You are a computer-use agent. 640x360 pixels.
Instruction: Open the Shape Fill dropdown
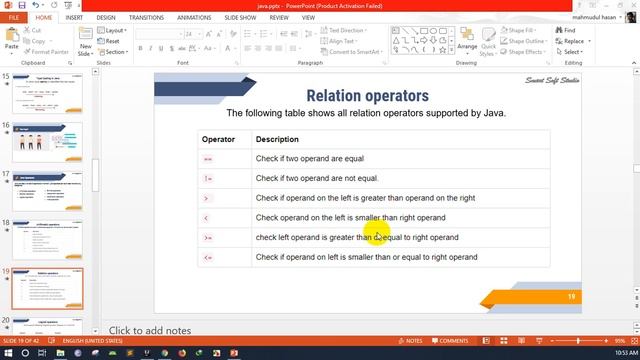pyautogui.click(x=518, y=30)
